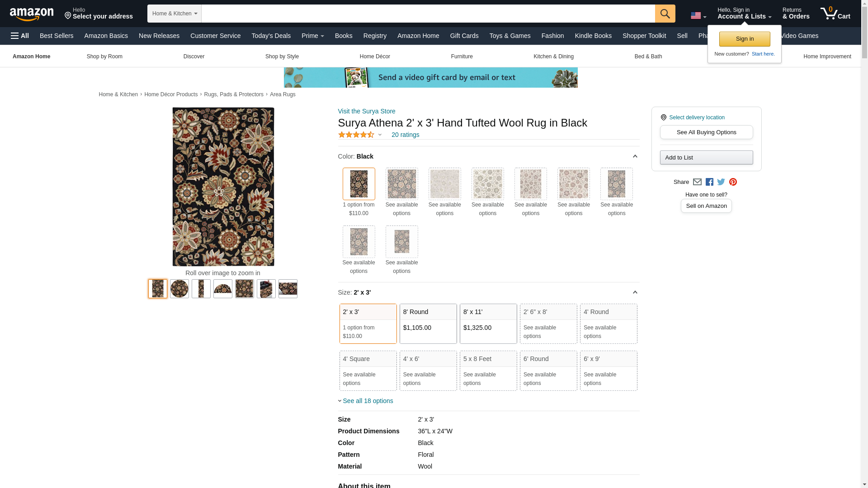Click See All Buying Options button

click(x=706, y=132)
